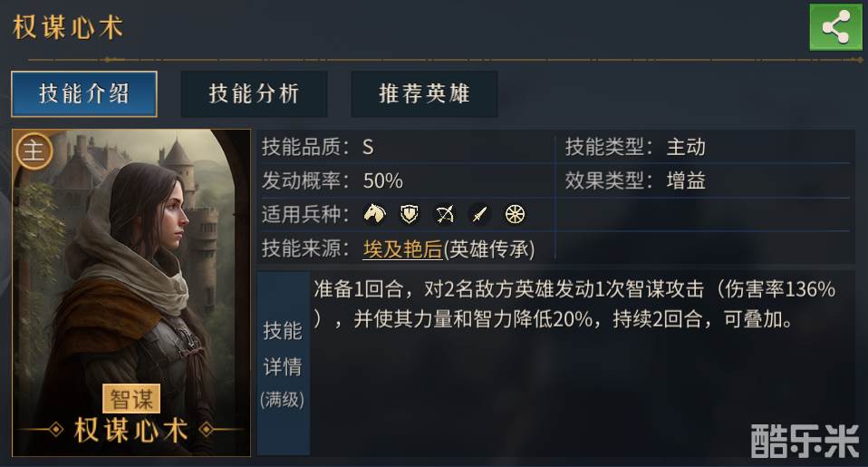
Task: Click the shield infantry troop icon
Action: pos(410,214)
